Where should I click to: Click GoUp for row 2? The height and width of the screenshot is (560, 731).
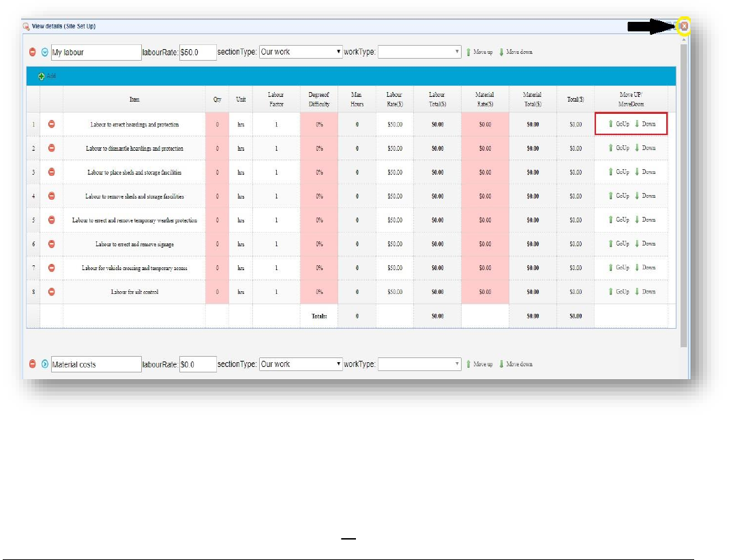point(618,148)
